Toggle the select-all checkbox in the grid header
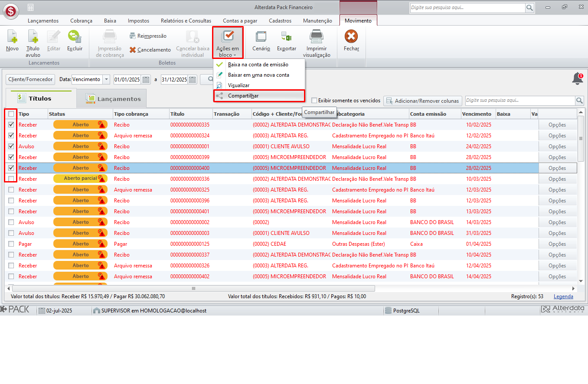Viewport: 588px width, 384px height. point(11,114)
